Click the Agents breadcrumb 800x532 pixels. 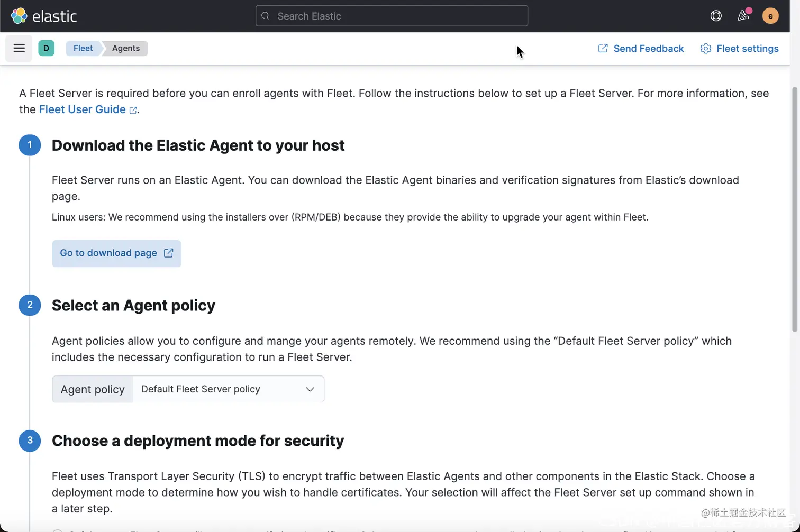click(x=126, y=48)
